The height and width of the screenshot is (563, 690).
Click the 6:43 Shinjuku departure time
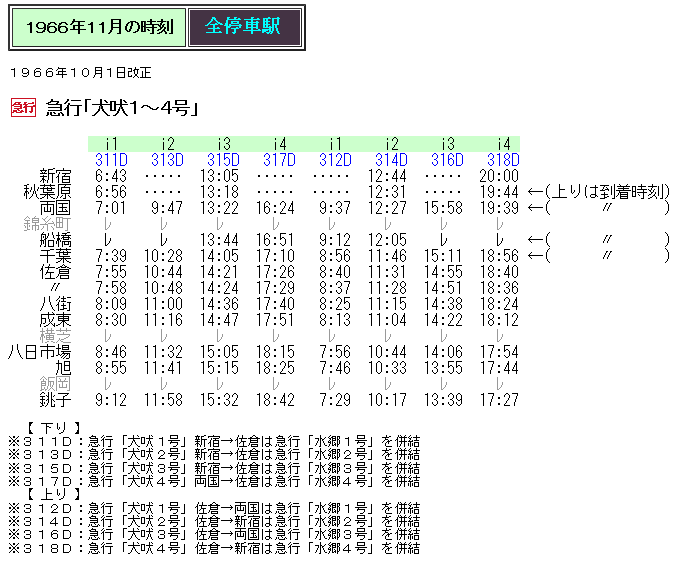coord(111,176)
